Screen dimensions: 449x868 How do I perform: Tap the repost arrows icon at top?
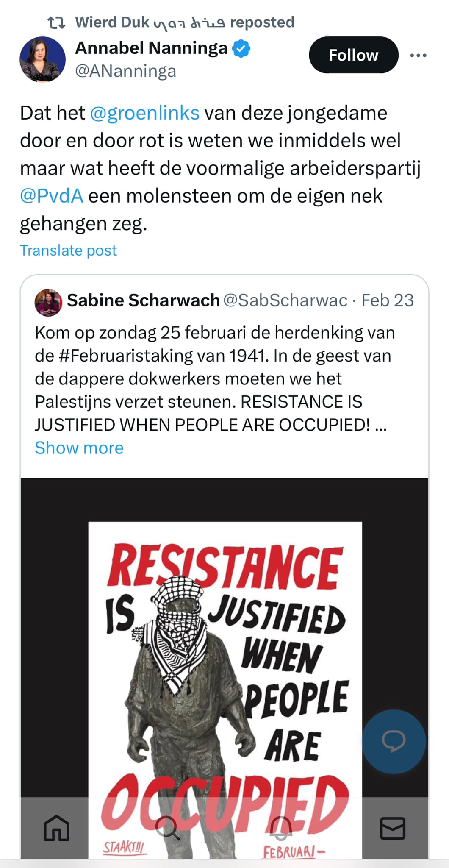coord(56,22)
